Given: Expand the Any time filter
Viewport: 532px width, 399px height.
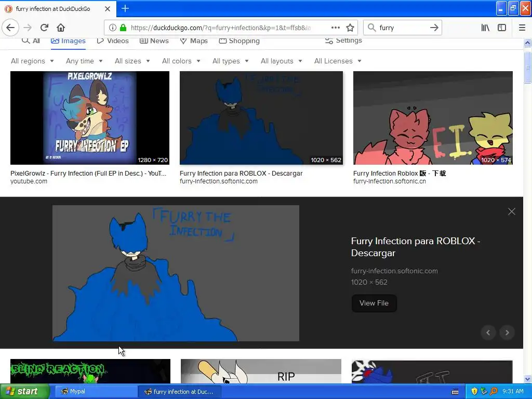Looking at the screenshot, I should pos(84,61).
